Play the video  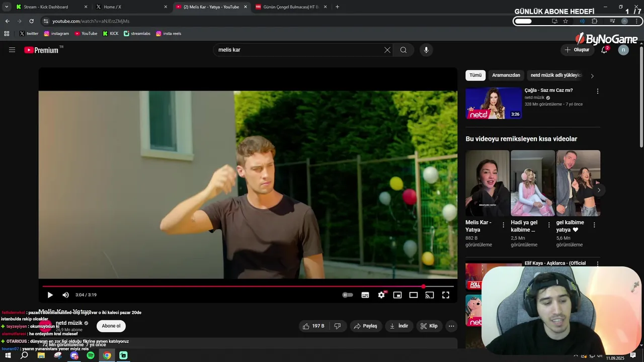[50, 295]
